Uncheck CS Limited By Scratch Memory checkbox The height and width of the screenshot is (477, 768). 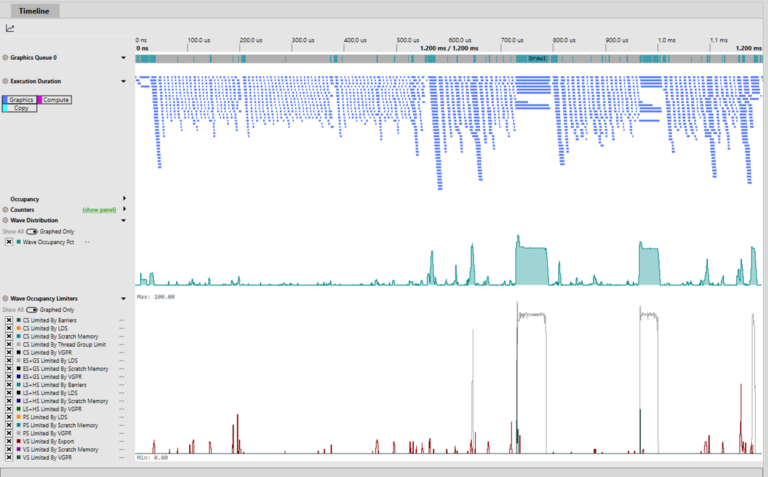[x=9, y=336]
